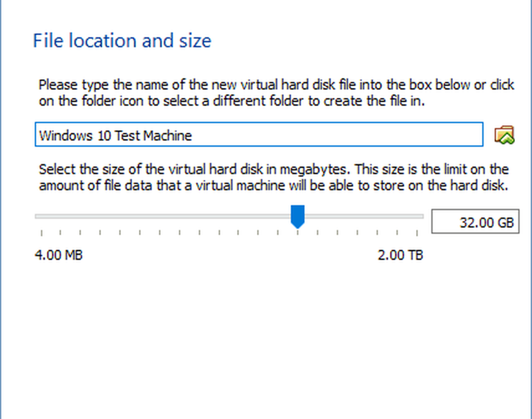Click the folder icon to choose location
Image resolution: width=532 pixels, height=419 pixels.
point(504,135)
